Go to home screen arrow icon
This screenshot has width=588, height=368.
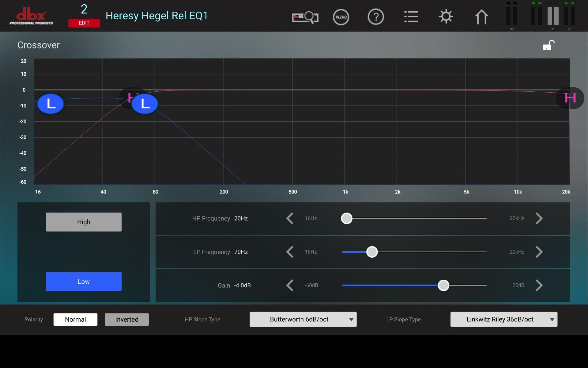[481, 17]
